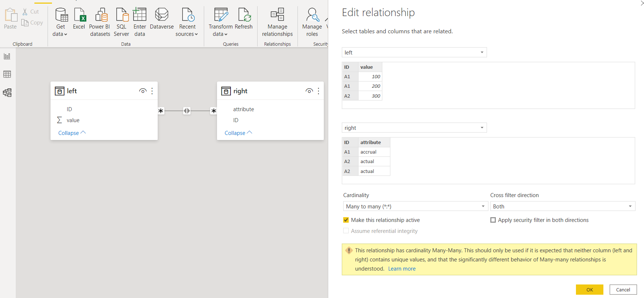This screenshot has height=298, width=644.
Task: Select ID column header in right preview
Action: [350, 143]
